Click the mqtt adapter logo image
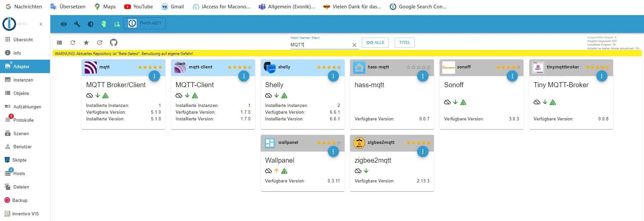 pyautogui.click(x=91, y=67)
